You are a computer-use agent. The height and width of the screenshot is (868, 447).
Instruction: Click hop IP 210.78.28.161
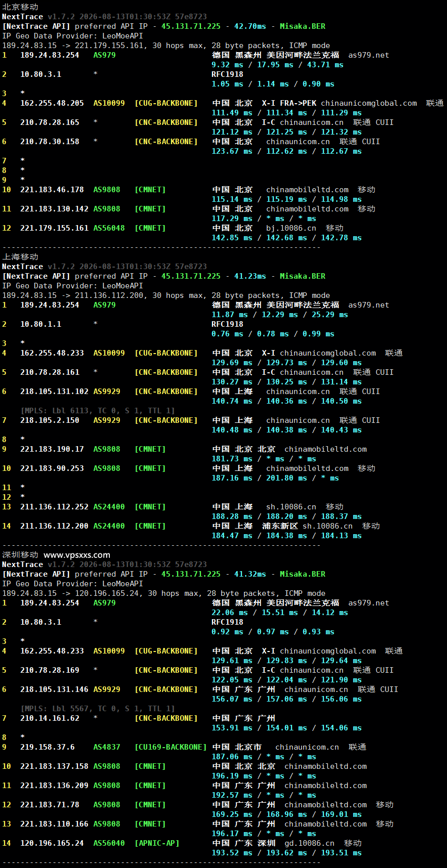tap(50, 372)
